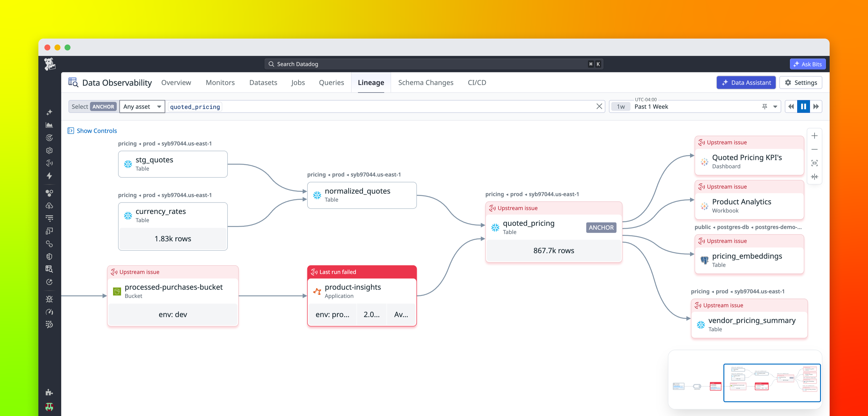The width and height of the screenshot is (868, 416).
Task: Open the Queries tab
Action: pyautogui.click(x=331, y=82)
